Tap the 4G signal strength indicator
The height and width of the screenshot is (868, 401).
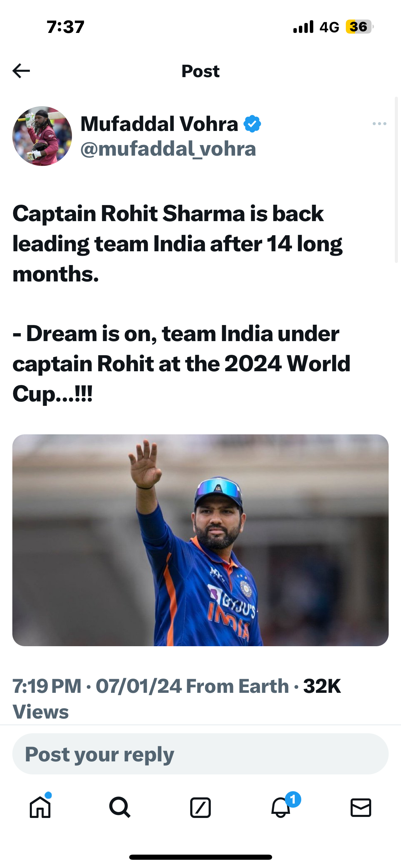coord(316,27)
